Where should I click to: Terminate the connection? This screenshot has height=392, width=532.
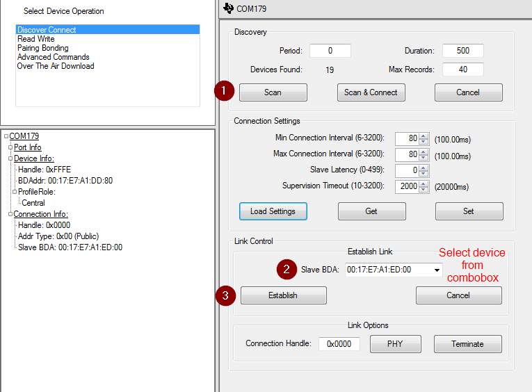[x=467, y=343]
